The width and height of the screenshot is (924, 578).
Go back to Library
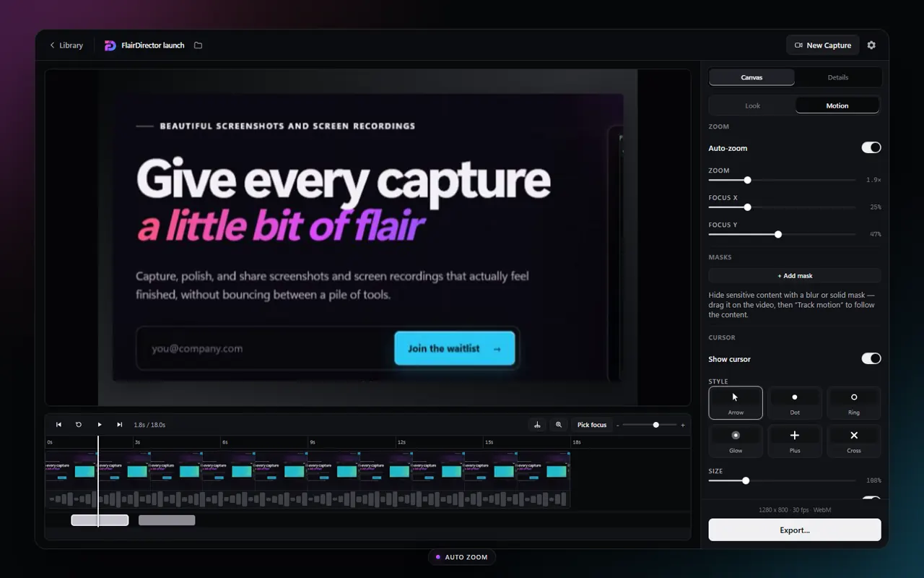click(x=66, y=45)
